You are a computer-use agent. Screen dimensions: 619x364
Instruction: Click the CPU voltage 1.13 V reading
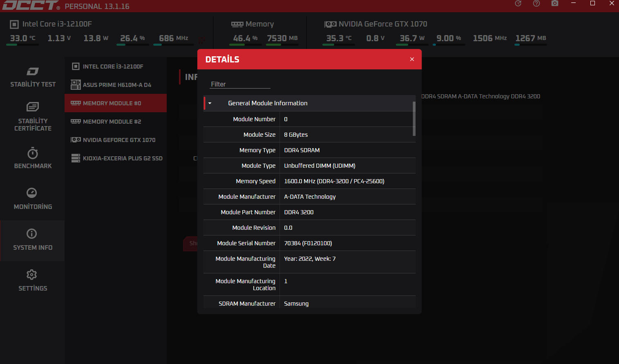pyautogui.click(x=59, y=38)
